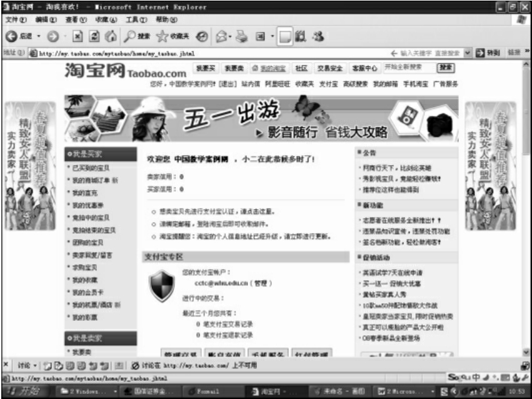532x399 pixels.
Task: Click the [退出] logout link
Action: point(228,84)
